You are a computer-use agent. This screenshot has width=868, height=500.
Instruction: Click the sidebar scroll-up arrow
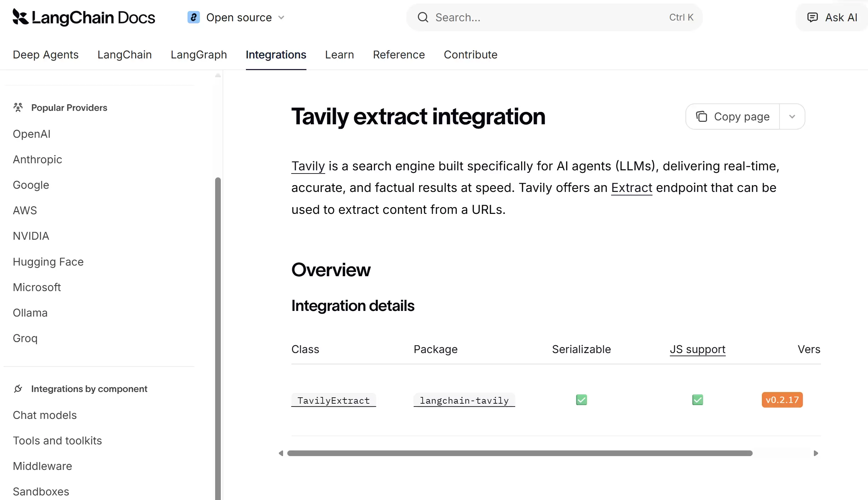[x=218, y=75]
